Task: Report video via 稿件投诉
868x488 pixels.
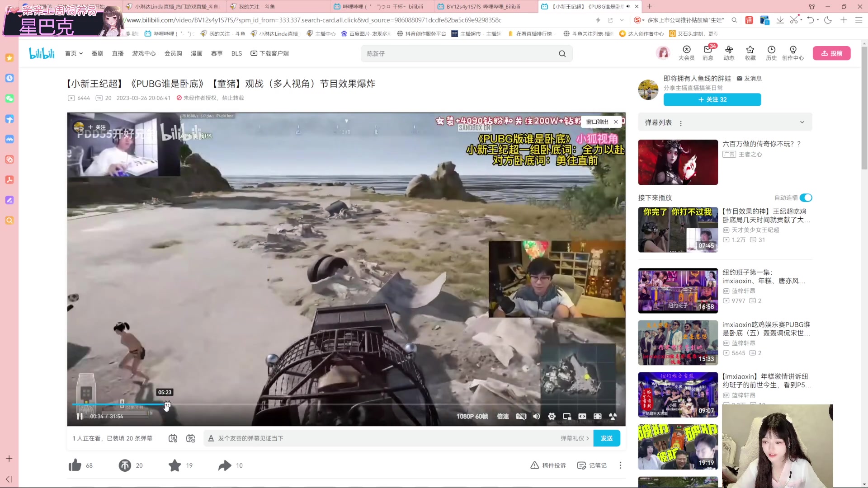Action: click(x=548, y=465)
